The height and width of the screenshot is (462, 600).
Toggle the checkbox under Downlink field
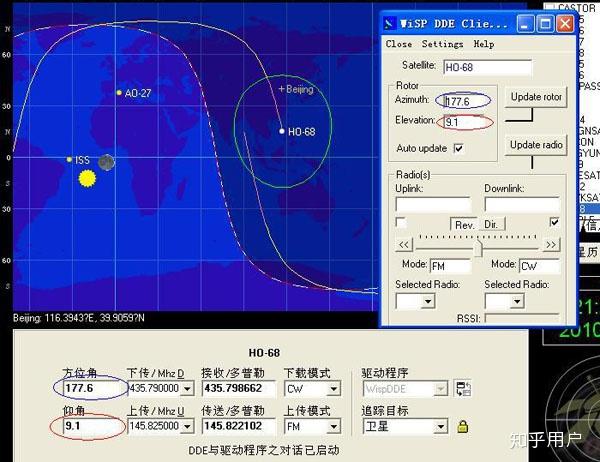click(x=554, y=222)
